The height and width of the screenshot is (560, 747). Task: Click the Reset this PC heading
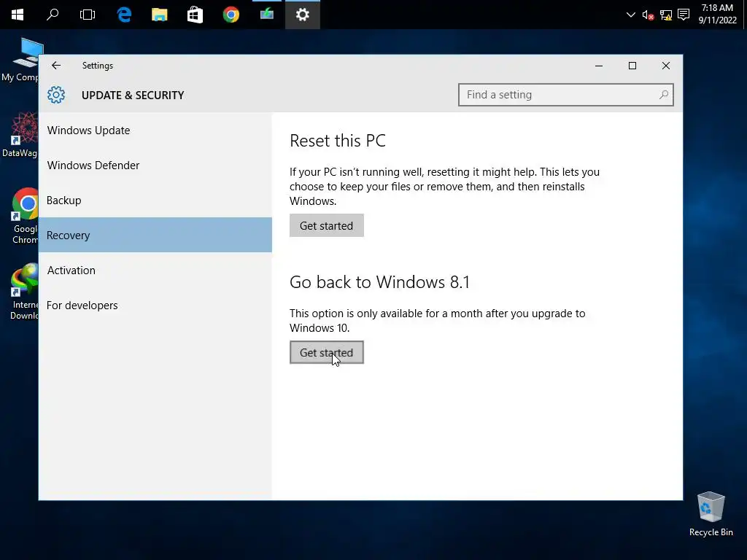338,141
